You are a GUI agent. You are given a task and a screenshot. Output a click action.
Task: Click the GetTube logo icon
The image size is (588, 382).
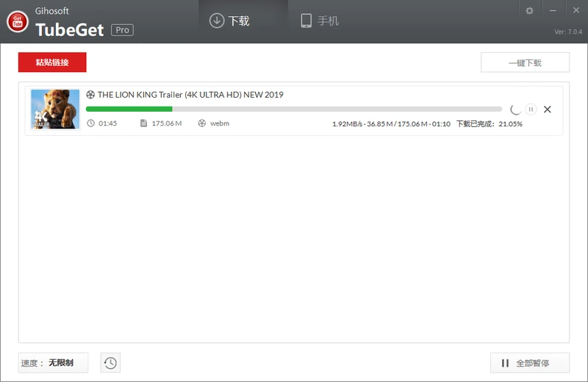pyautogui.click(x=17, y=22)
